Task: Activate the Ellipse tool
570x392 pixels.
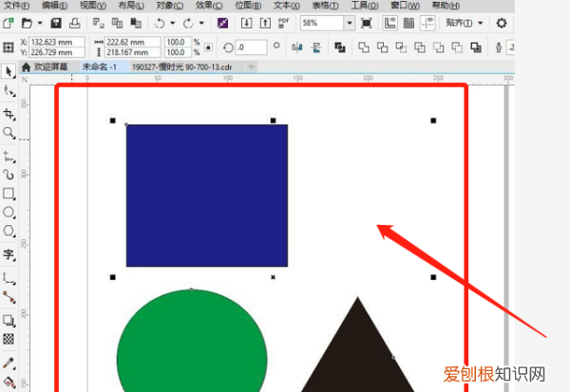Action: [x=9, y=212]
